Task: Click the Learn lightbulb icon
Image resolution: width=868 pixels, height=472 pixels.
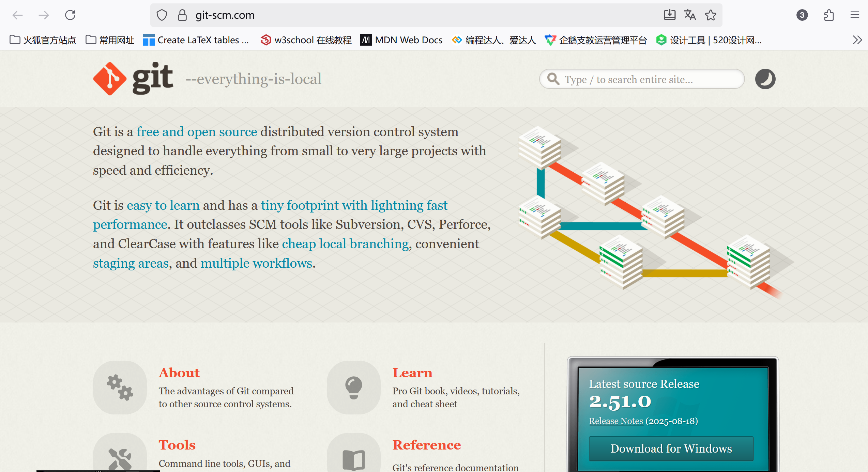Action: point(353,387)
